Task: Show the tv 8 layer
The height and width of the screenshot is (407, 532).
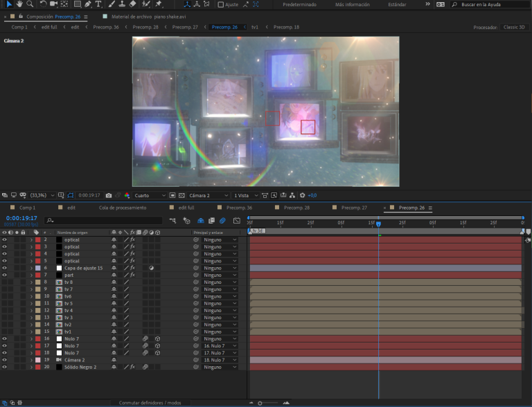Action: [x=4, y=282]
